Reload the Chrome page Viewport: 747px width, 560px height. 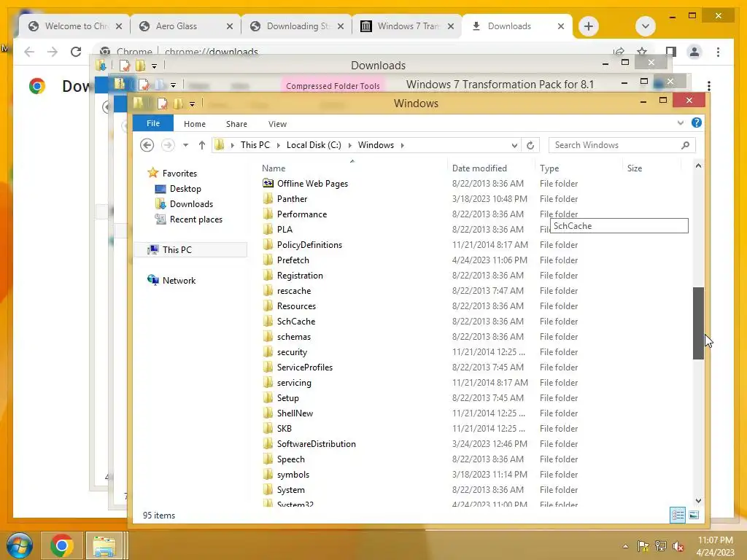pyautogui.click(x=76, y=52)
